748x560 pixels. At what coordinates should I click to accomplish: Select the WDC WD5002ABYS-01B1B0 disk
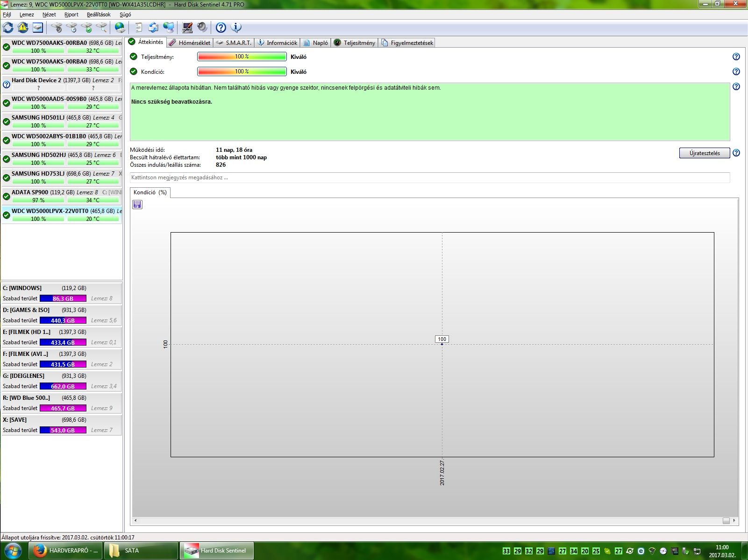(x=62, y=140)
